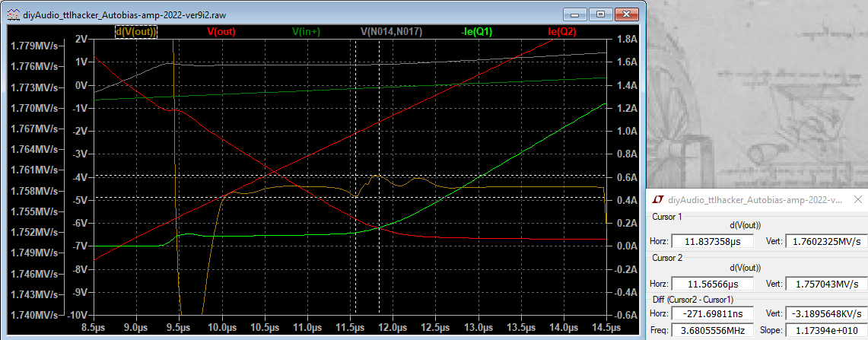This screenshot has height=340, width=868.
Task: Click the 2V voltage axis label
Action: click(x=82, y=40)
